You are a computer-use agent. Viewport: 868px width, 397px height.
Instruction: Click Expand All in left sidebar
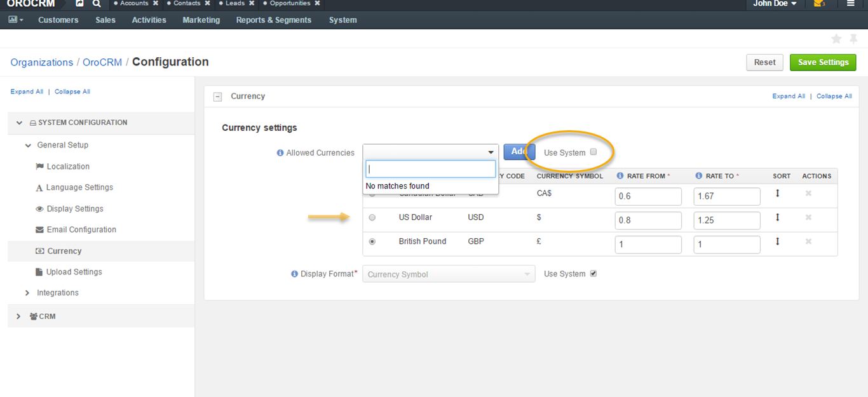[x=27, y=91]
